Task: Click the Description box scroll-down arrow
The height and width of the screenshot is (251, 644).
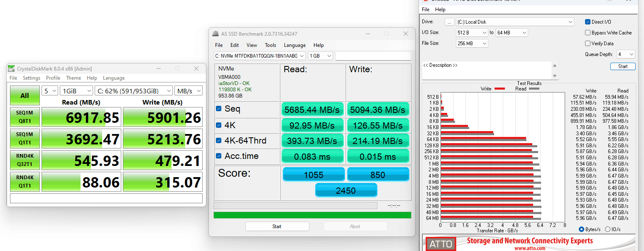Action: [x=554, y=76]
